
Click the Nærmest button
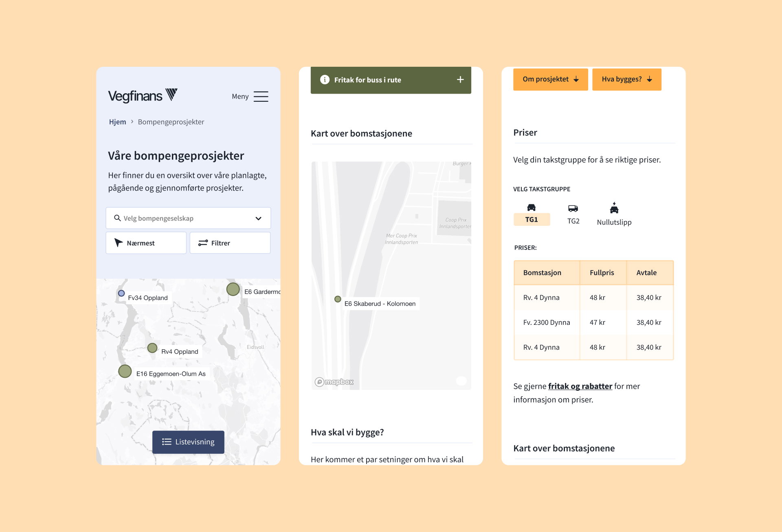pyautogui.click(x=146, y=243)
